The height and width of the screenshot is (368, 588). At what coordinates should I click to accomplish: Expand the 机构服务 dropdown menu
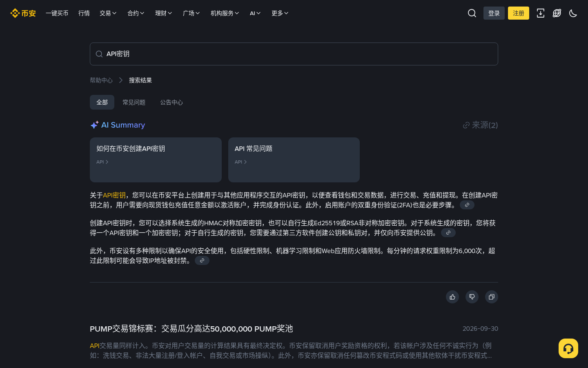pyautogui.click(x=225, y=13)
